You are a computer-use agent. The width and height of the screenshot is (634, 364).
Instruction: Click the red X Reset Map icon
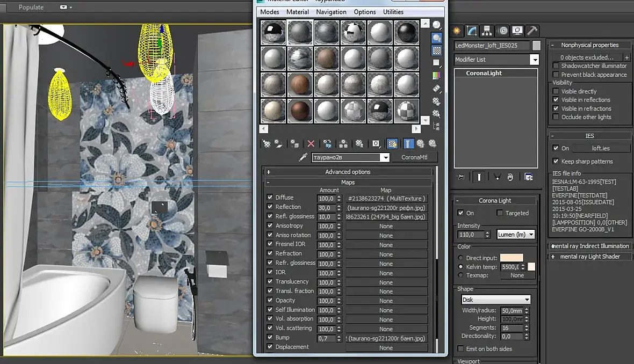[311, 144]
